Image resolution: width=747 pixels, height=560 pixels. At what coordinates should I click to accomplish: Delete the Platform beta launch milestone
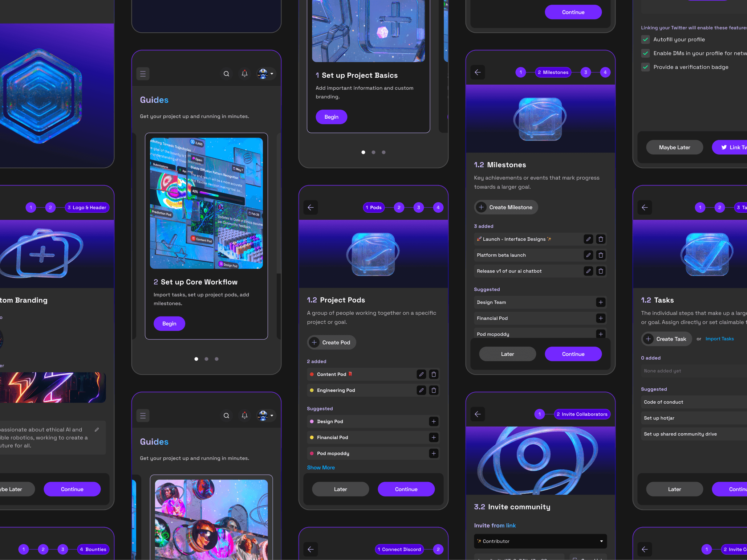(601, 255)
